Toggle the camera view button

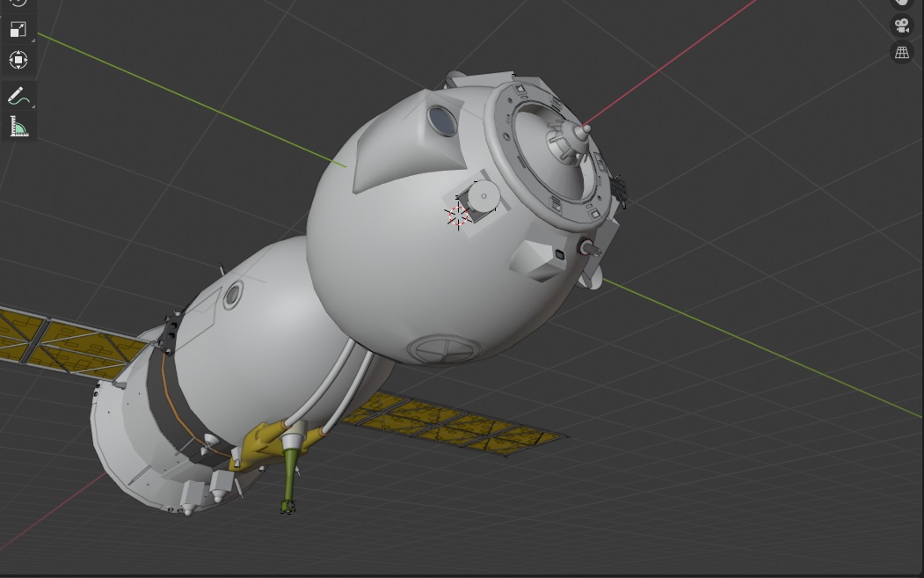[x=901, y=26]
